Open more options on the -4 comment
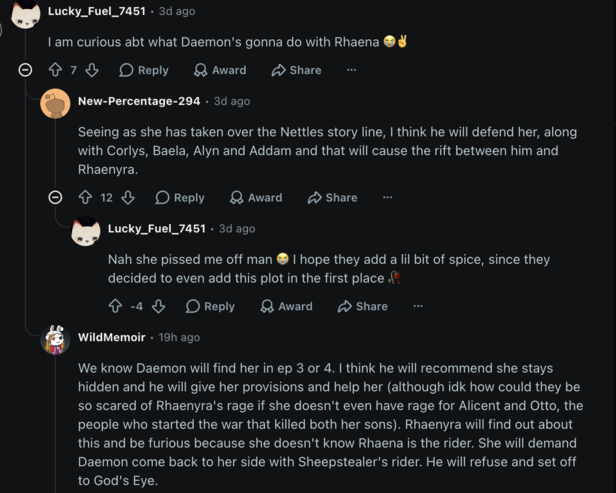 point(418,306)
